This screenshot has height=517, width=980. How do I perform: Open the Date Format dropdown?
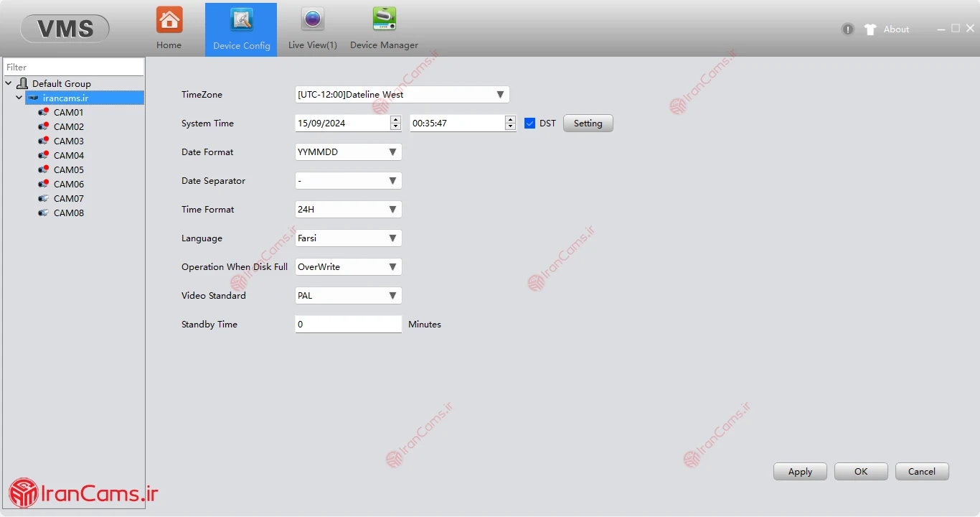click(349, 152)
